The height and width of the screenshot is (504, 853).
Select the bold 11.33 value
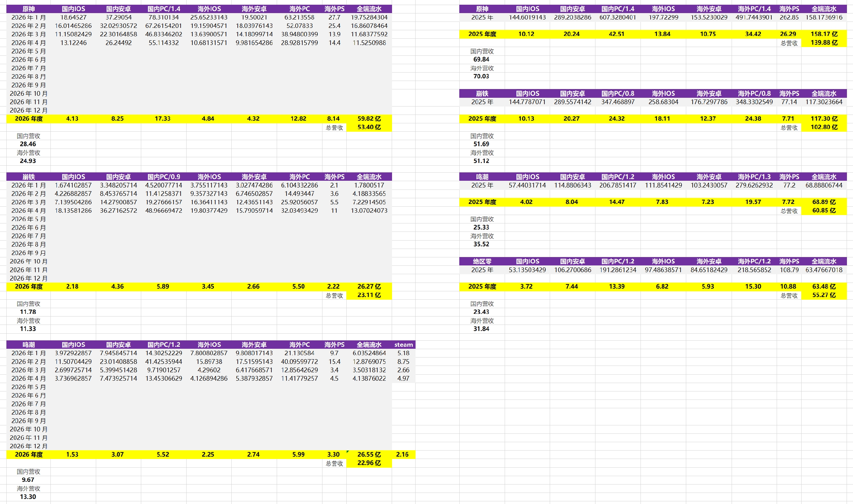tap(28, 329)
